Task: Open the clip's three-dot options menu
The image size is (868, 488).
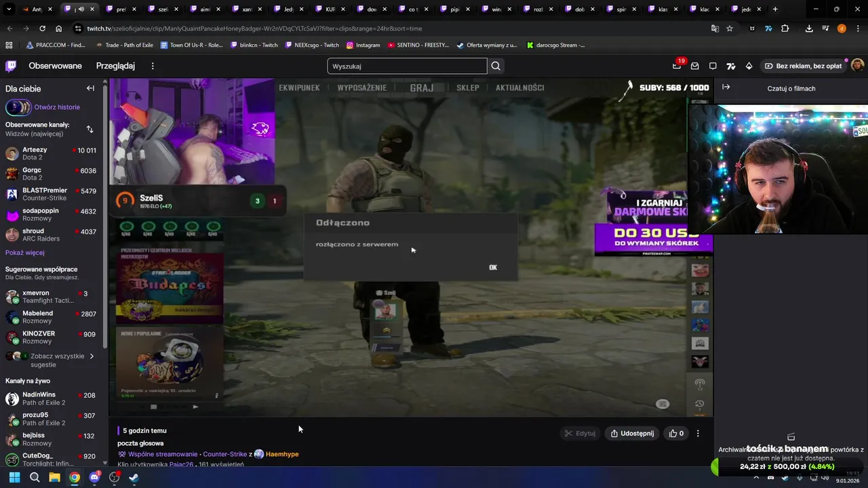Action: click(698, 433)
